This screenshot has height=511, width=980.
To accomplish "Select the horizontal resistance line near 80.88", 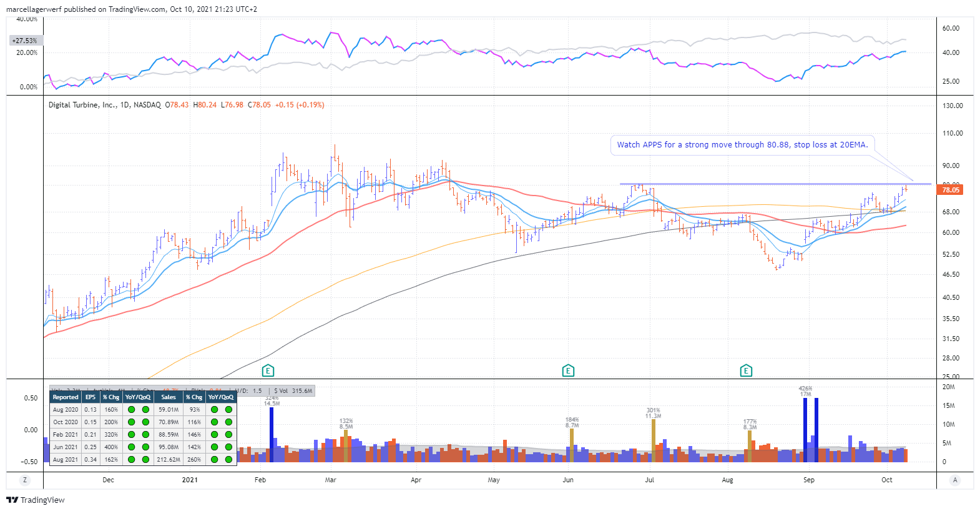I will (774, 184).
